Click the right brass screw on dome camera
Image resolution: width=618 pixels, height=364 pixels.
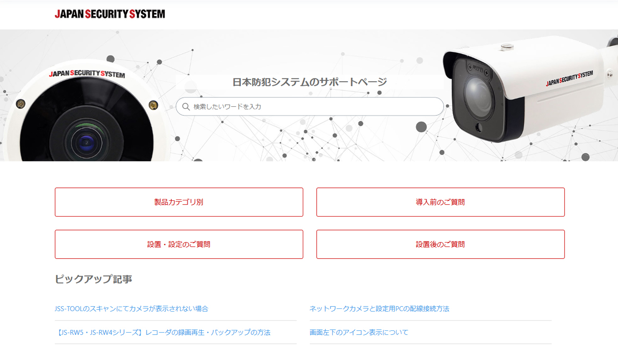(x=153, y=105)
